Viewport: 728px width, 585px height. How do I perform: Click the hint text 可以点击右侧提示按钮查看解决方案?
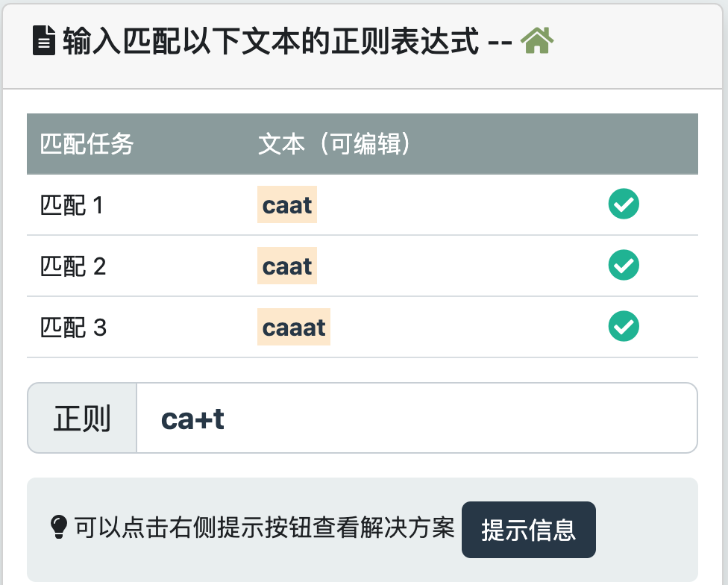(264, 529)
